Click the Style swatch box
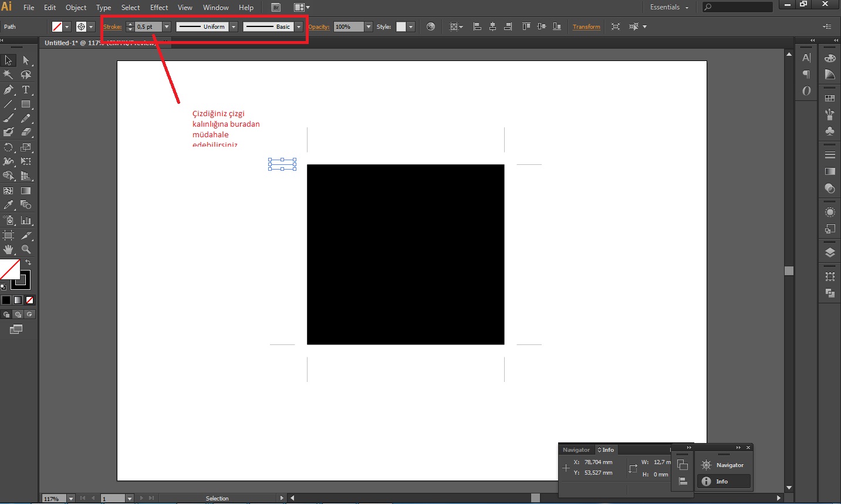 (401, 27)
